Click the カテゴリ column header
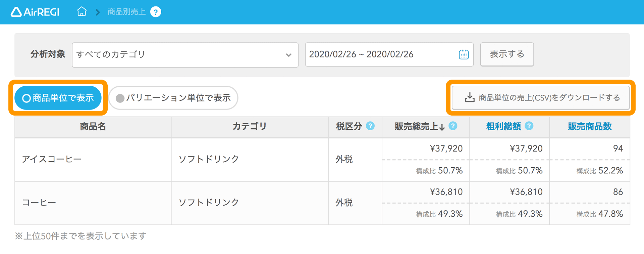 [x=250, y=127]
